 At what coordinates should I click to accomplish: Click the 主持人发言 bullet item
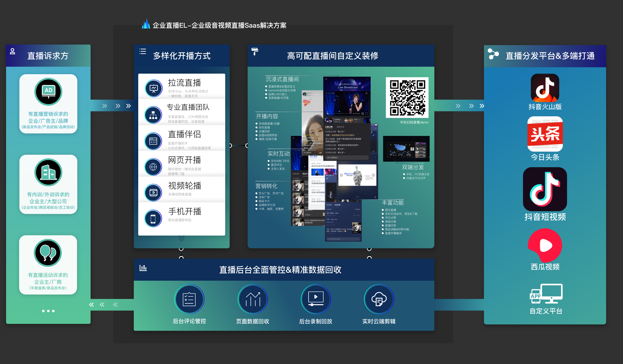(276, 169)
